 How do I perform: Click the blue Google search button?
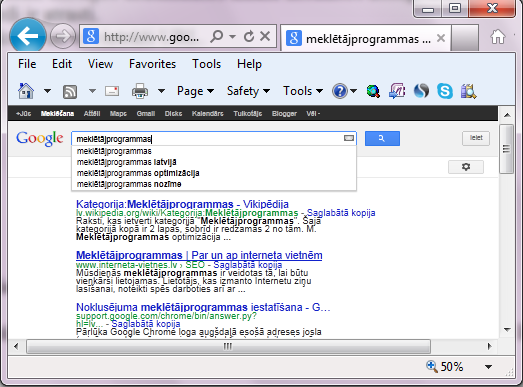point(382,138)
